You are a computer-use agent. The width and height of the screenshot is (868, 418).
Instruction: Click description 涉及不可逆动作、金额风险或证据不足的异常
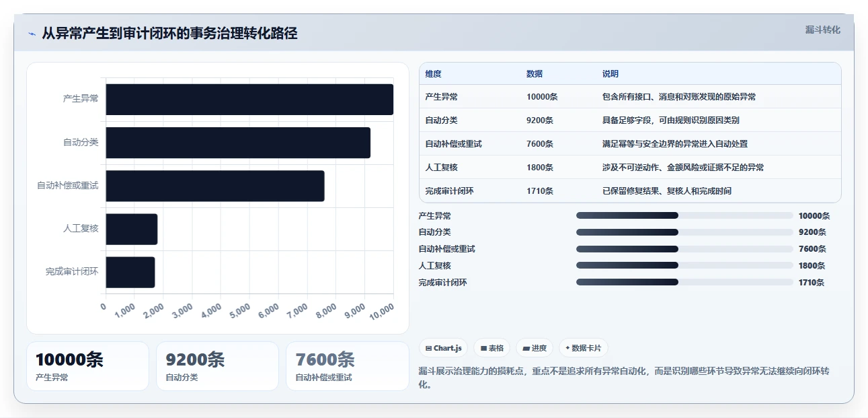(683, 168)
